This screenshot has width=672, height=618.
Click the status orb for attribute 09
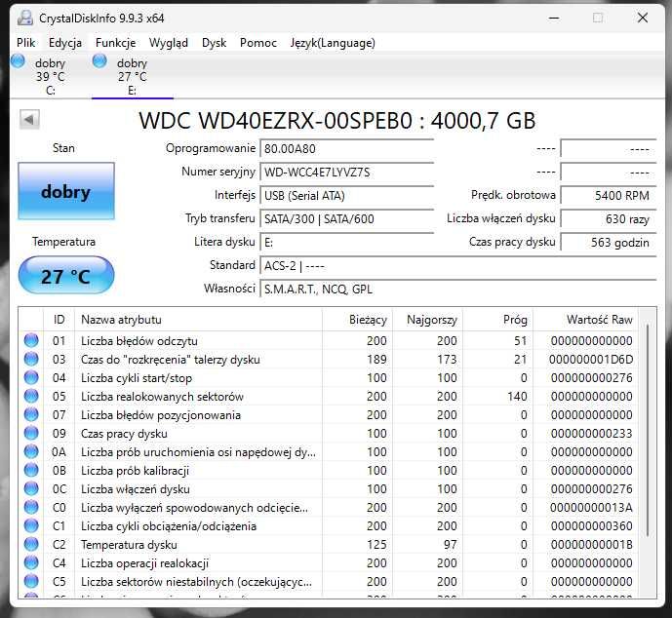[x=31, y=433]
